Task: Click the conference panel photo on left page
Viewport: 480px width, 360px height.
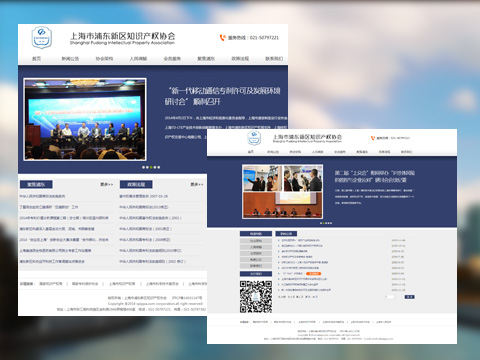Action: coord(85,119)
